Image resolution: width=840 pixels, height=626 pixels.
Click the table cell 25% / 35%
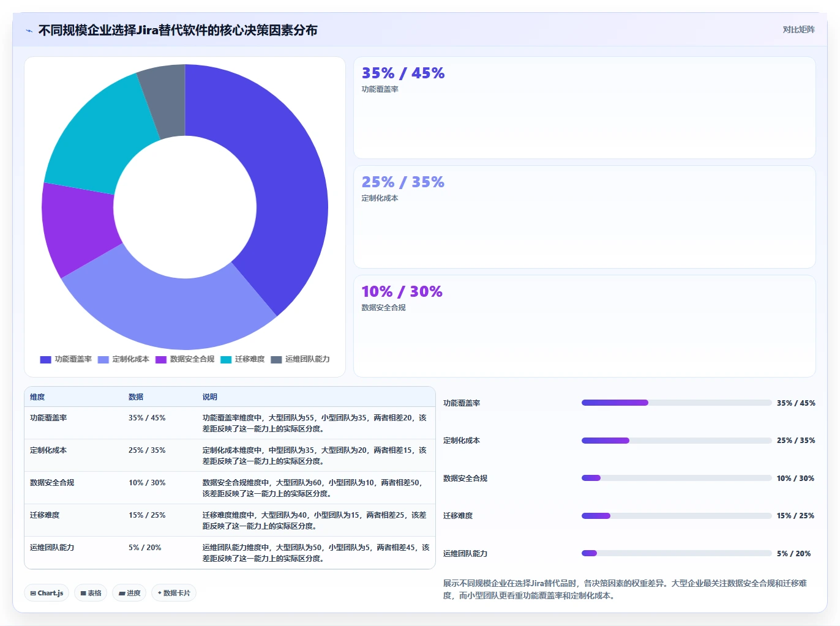147,450
